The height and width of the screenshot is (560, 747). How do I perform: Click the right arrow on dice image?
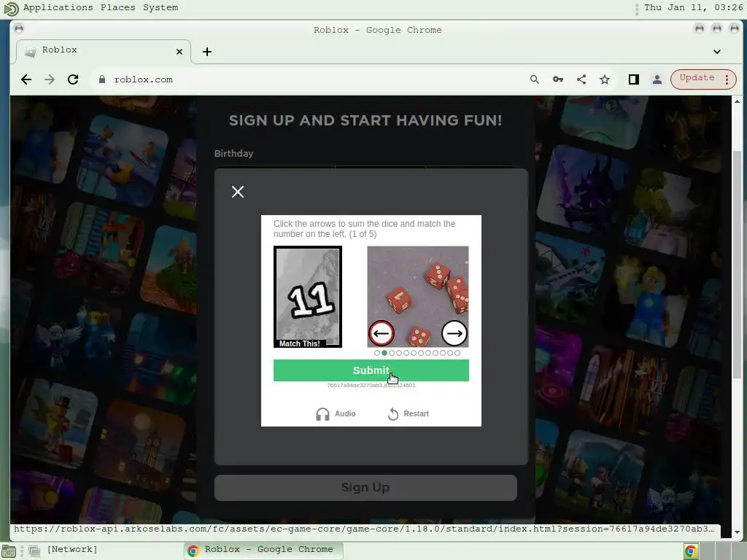(x=454, y=332)
